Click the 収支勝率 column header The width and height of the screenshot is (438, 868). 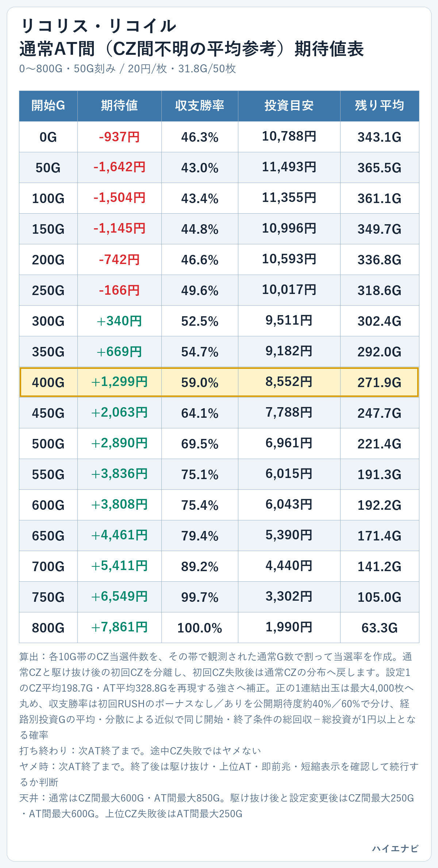(200, 106)
